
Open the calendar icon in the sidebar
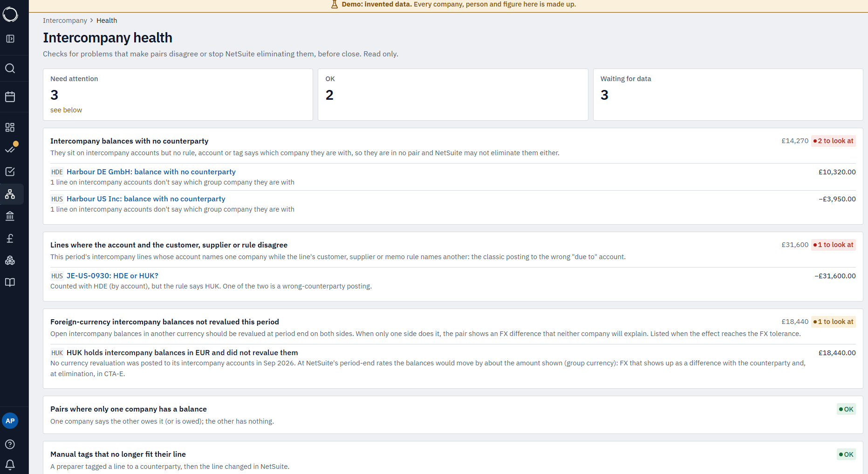(10, 97)
